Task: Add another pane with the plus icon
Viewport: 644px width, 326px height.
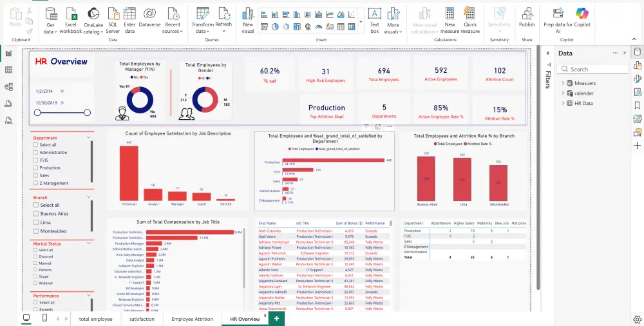Action: (637, 146)
